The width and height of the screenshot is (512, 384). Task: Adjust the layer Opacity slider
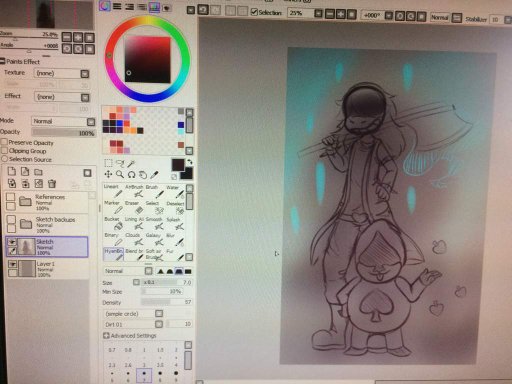[x=64, y=133]
